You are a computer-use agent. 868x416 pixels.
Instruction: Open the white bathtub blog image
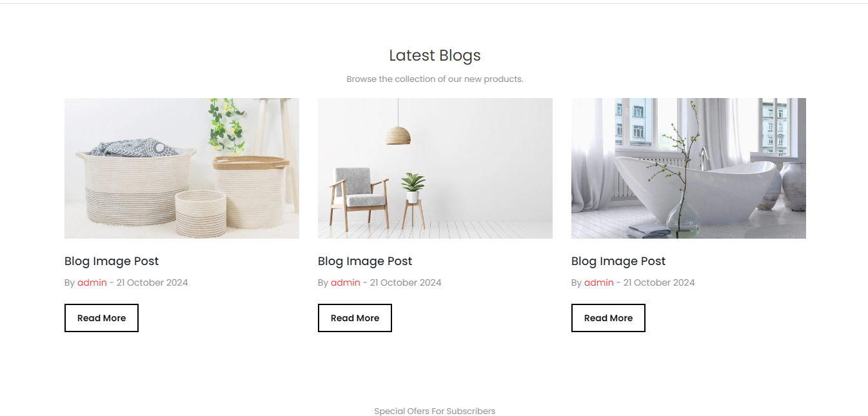click(x=689, y=168)
